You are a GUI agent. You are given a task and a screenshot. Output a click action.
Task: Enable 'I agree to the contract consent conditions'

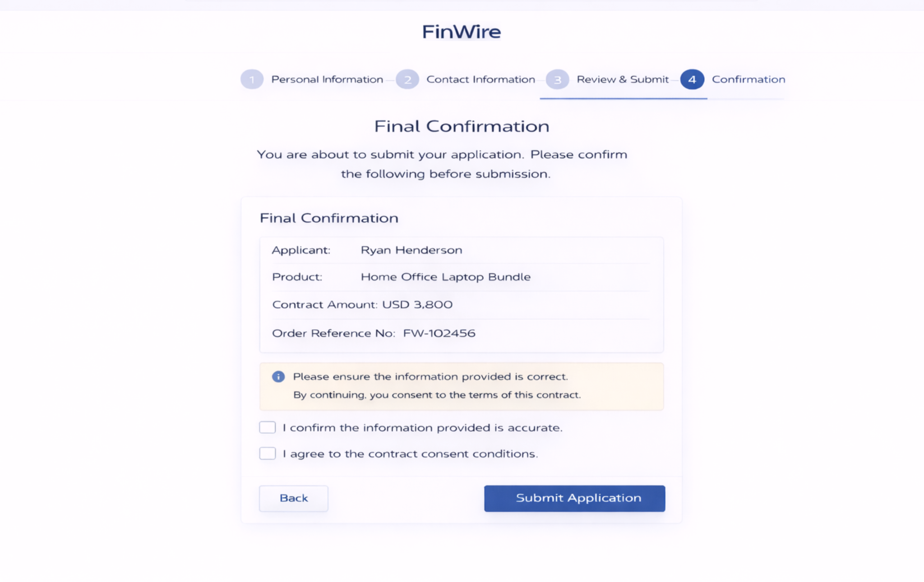pos(267,453)
